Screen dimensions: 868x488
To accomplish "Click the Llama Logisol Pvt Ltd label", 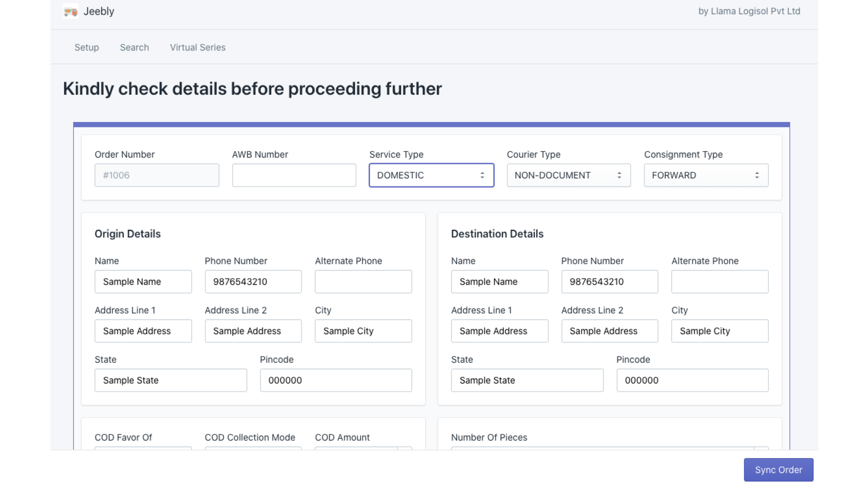I will pyautogui.click(x=749, y=11).
